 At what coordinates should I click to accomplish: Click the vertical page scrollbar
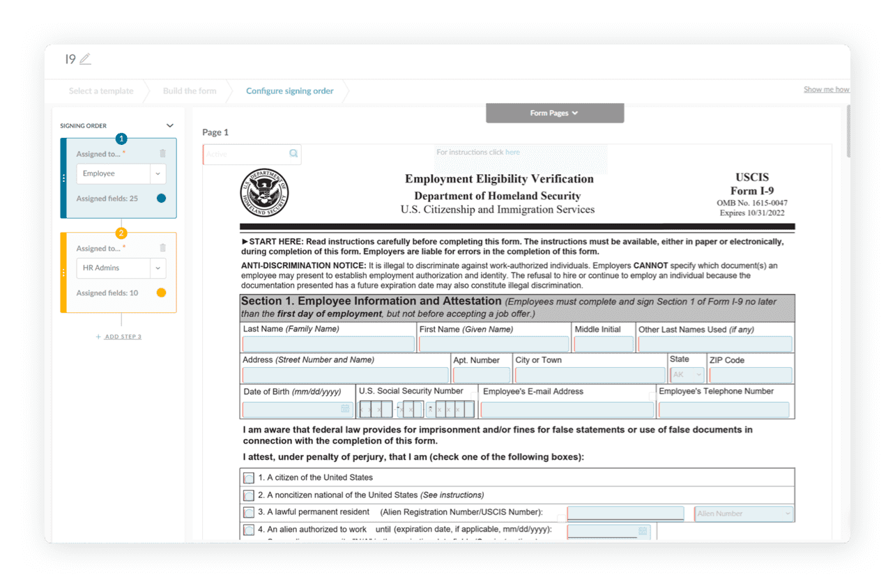tap(848, 131)
